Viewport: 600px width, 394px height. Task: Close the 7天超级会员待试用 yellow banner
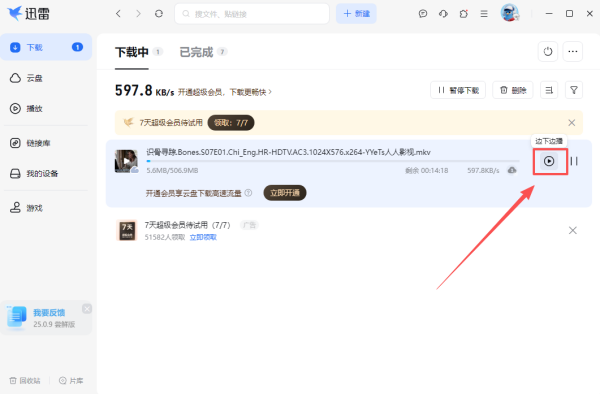coord(572,123)
